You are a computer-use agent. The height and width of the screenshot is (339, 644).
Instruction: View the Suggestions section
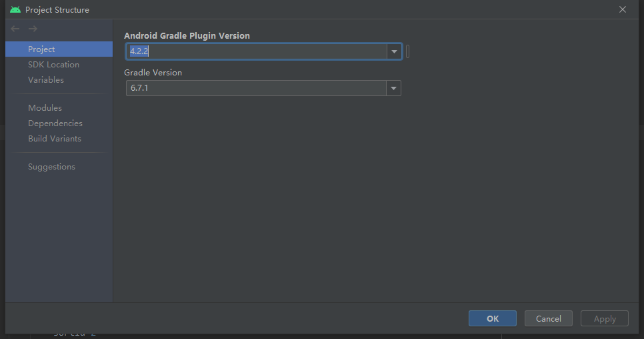tap(51, 167)
